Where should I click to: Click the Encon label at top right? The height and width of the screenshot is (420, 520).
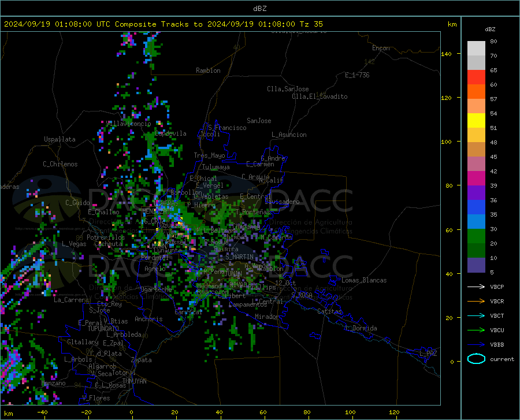[381, 48]
